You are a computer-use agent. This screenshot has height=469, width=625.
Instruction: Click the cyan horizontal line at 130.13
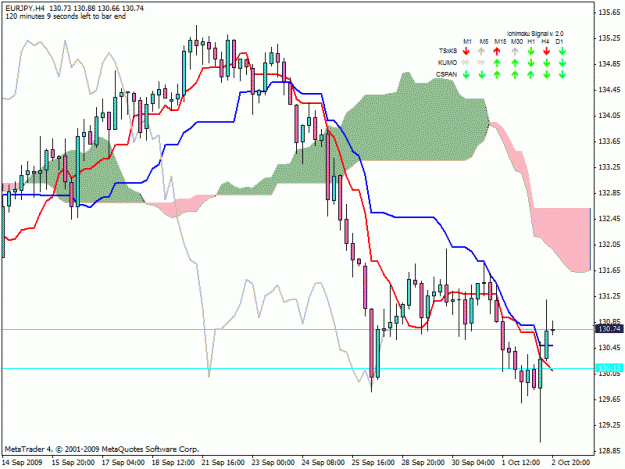[297, 369]
